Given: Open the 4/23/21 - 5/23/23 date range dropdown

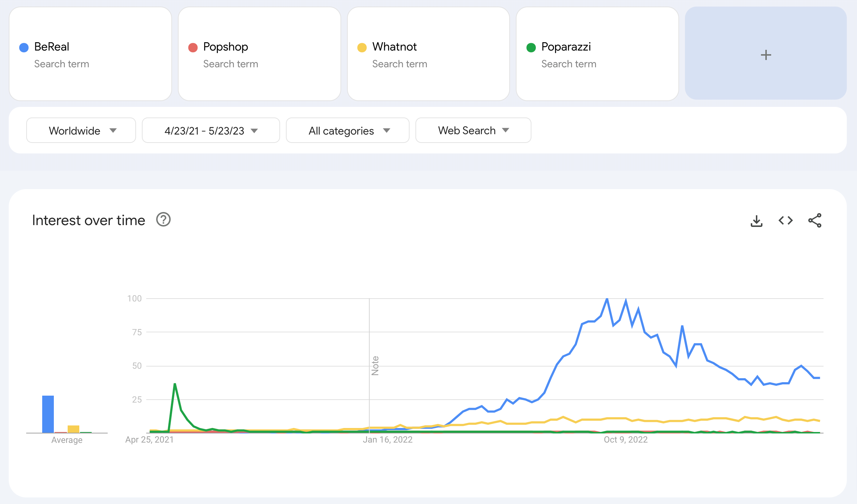Looking at the screenshot, I should [211, 131].
